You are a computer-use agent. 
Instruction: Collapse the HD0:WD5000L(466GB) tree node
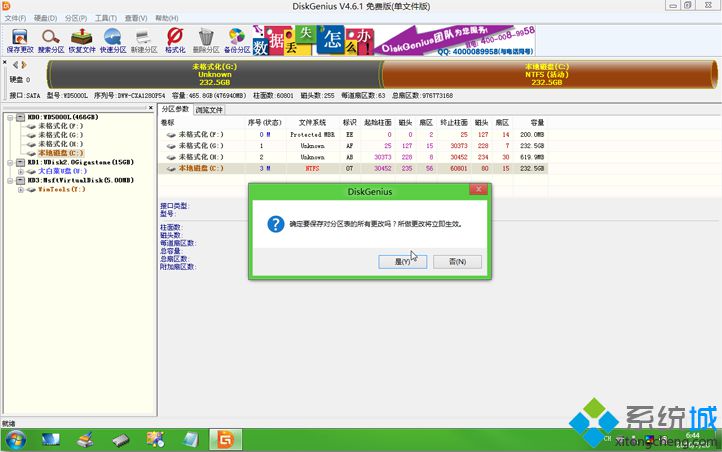10,117
